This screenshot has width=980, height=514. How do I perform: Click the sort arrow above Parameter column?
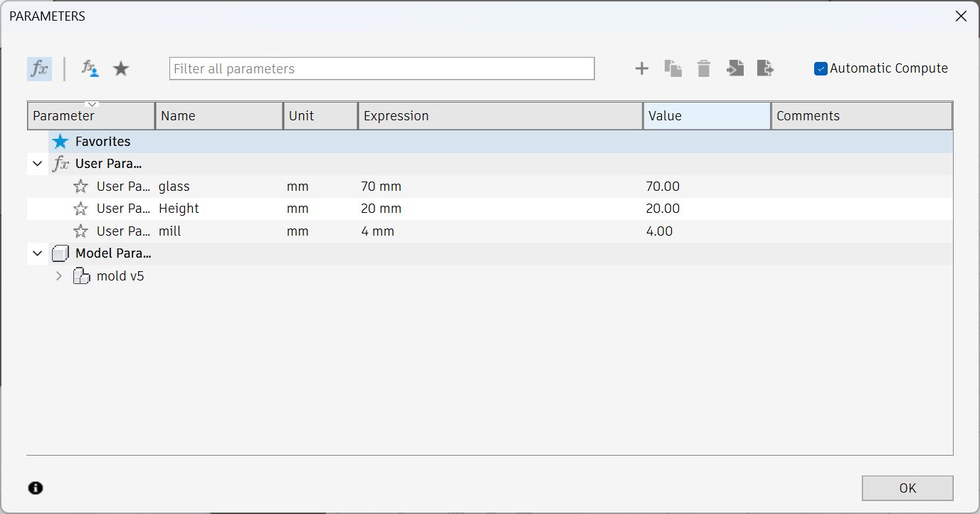pyautogui.click(x=92, y=104)
